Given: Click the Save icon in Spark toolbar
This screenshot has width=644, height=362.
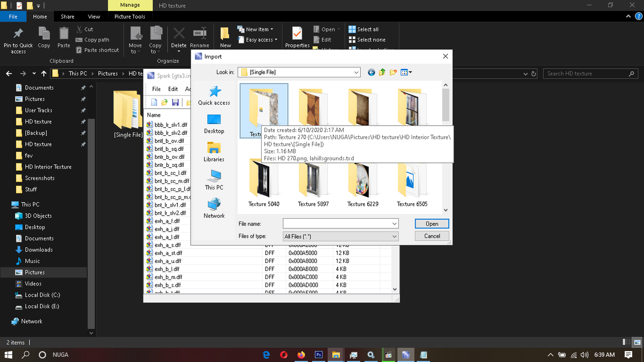Looking at the screenshot, I should (175, 103).
